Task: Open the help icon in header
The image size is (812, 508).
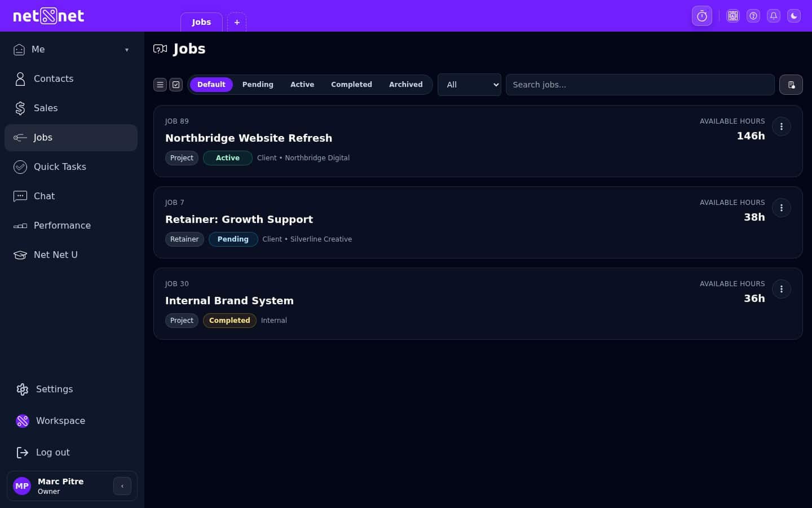Action: 753,16
